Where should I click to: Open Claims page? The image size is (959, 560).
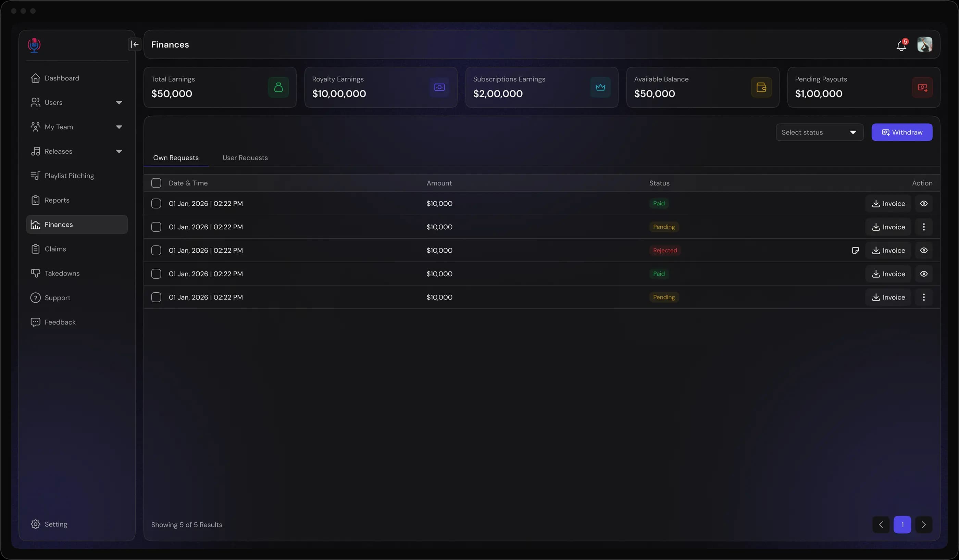click(x=77, y=249)
